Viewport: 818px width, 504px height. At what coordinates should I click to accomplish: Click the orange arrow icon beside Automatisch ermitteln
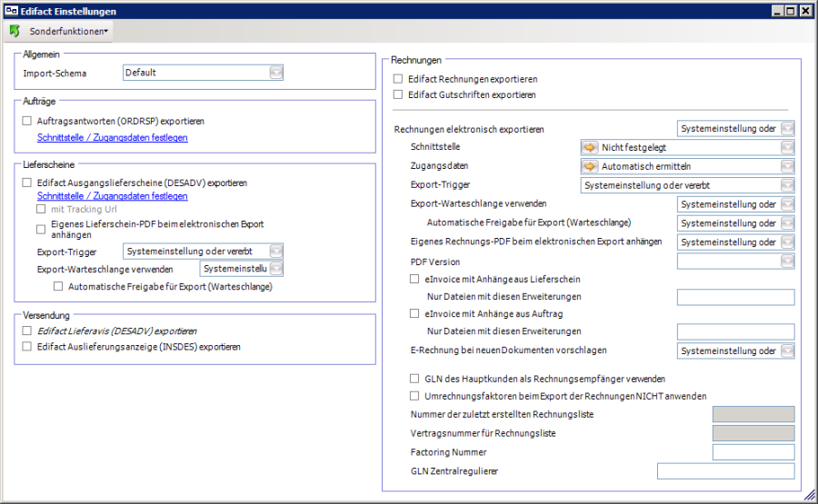(x=590, y=166)
